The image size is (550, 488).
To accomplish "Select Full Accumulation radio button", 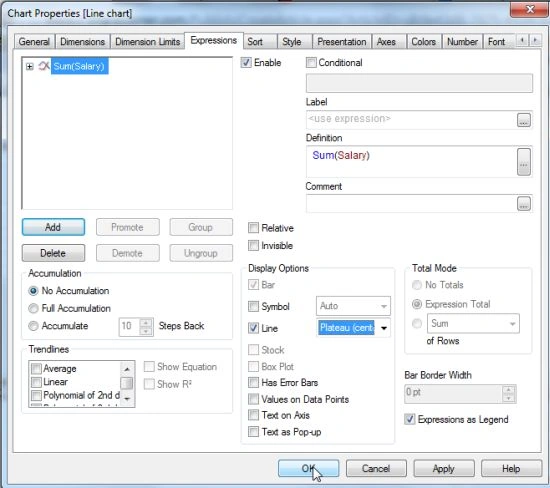I will [33, 308].
